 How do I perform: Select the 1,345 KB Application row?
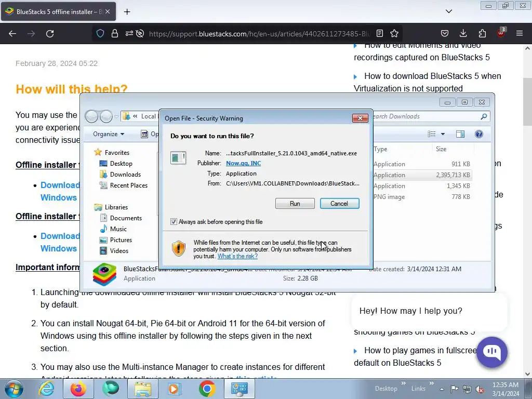click(x=422, y=185)
